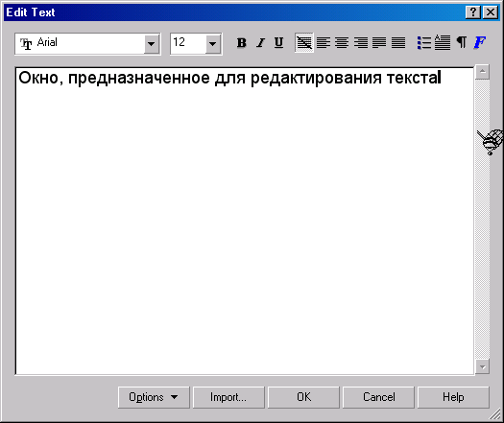Click the text line "Окно, предназначенное для редактирования текста"
The width and height of the screenshot is (504, 423).
(229, 78)
